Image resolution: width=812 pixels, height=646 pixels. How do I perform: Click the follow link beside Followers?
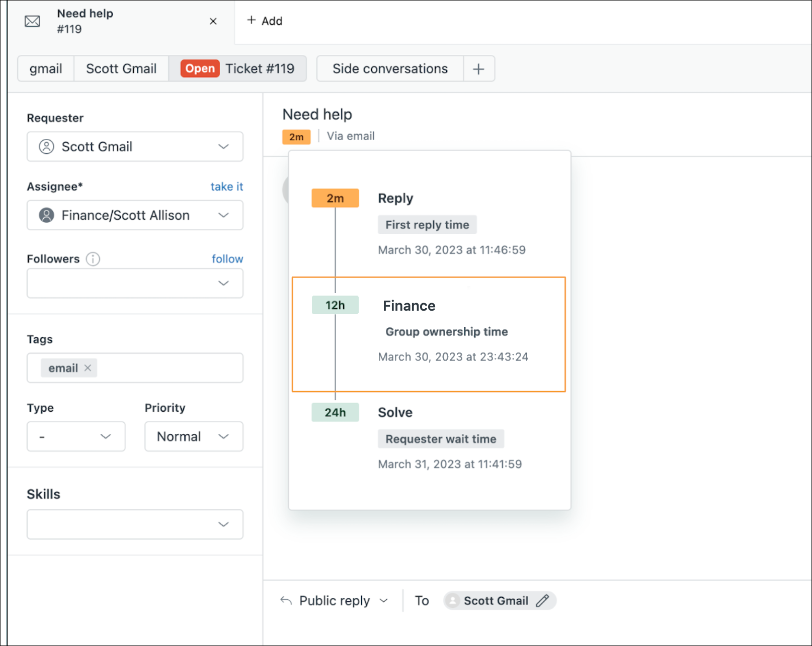coord(227,258)
